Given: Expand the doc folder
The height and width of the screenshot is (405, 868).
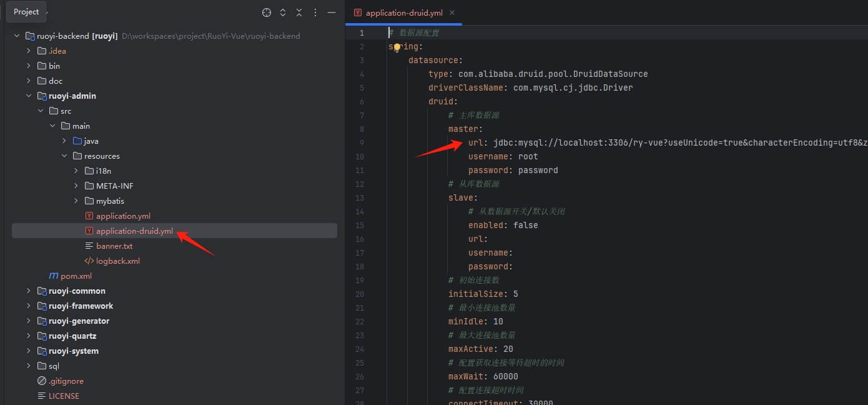Looking at the screenshot, I should pyautogui.click(x=29, y=81).
